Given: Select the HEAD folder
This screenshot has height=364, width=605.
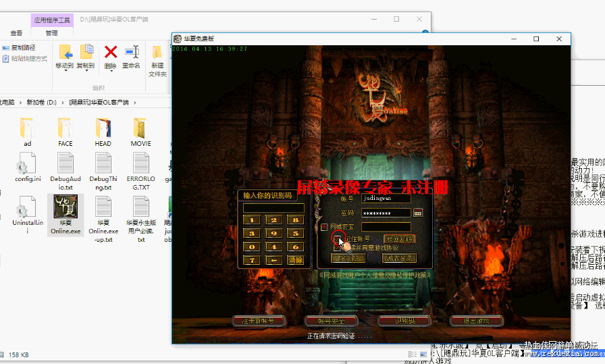Looking at the screenshot, I should (x=103, y=132).
